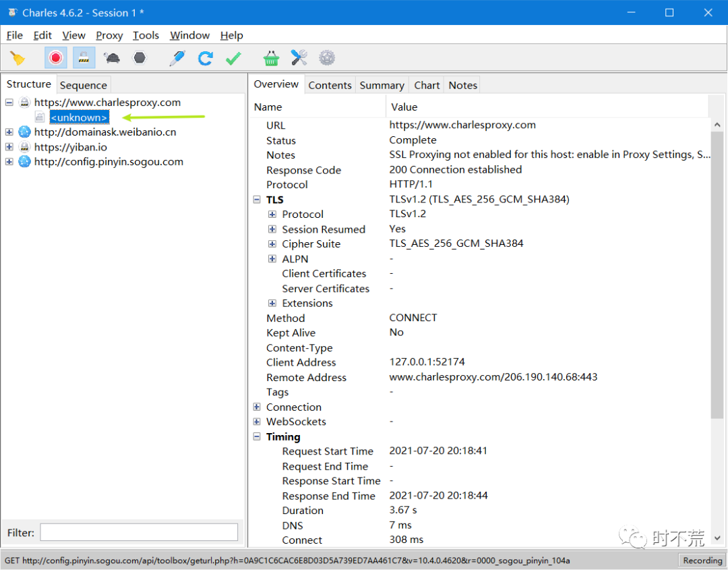Expand the Session Resumed row
The height and width of the screenshot is (570, 728).
click(x=272, y=229)
